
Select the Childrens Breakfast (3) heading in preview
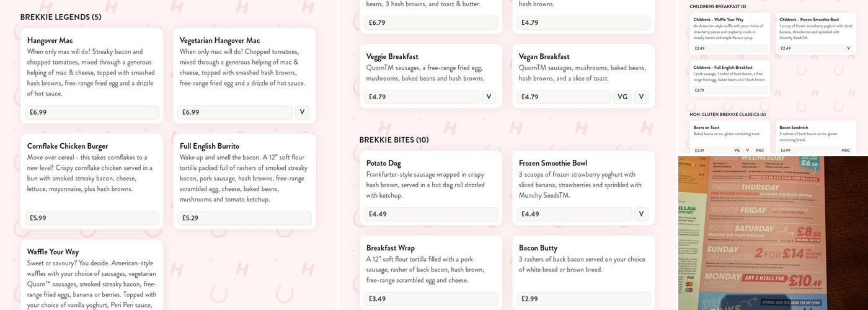(717, 7)
